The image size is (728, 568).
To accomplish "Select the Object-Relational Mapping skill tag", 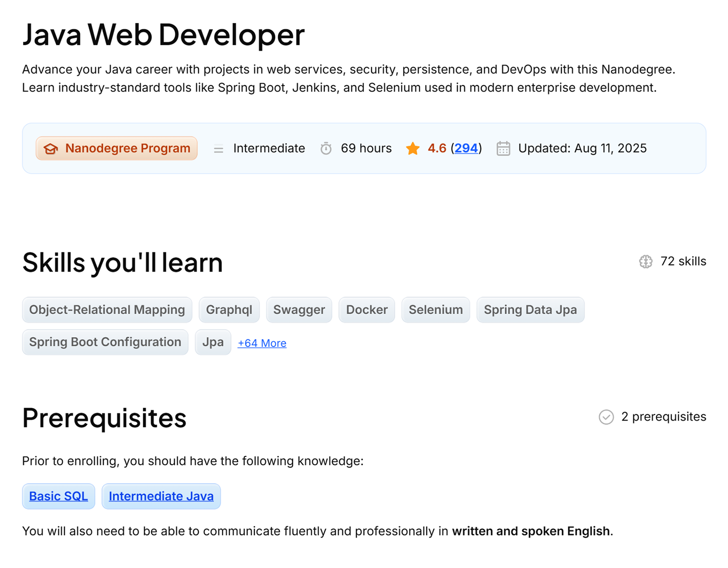I will pos(107,310).
